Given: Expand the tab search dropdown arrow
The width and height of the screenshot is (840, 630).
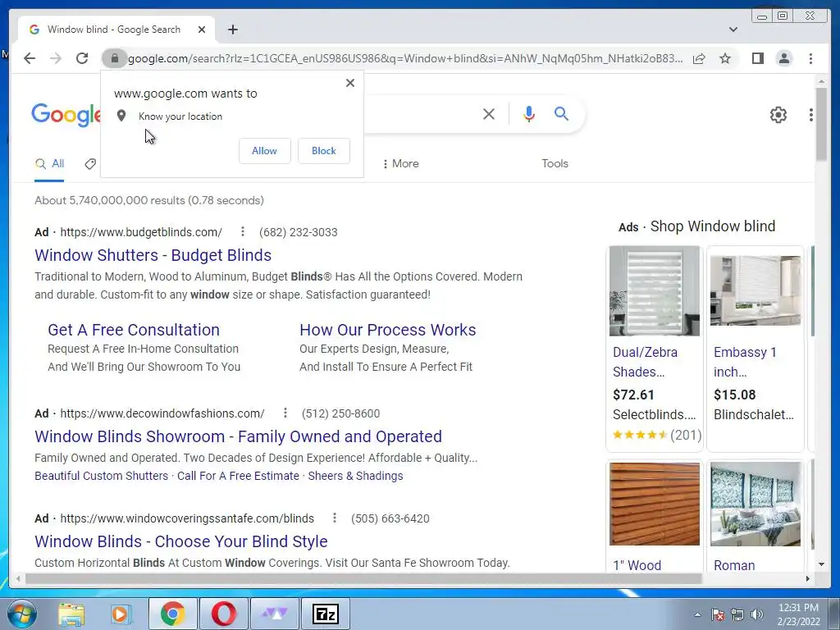Looking at the screenshot, I should coord(733,30).
